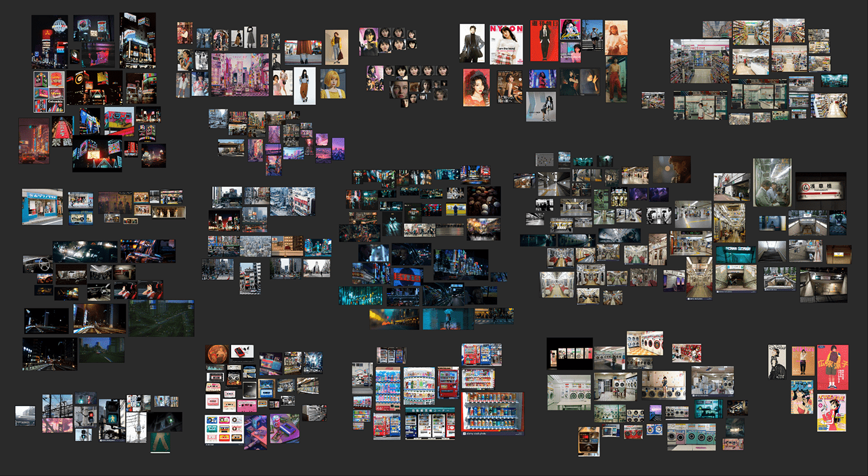868x476 pixels.
Task: Pick the woman in yellow sweater and jeans photo
Action: click(337, 47)
